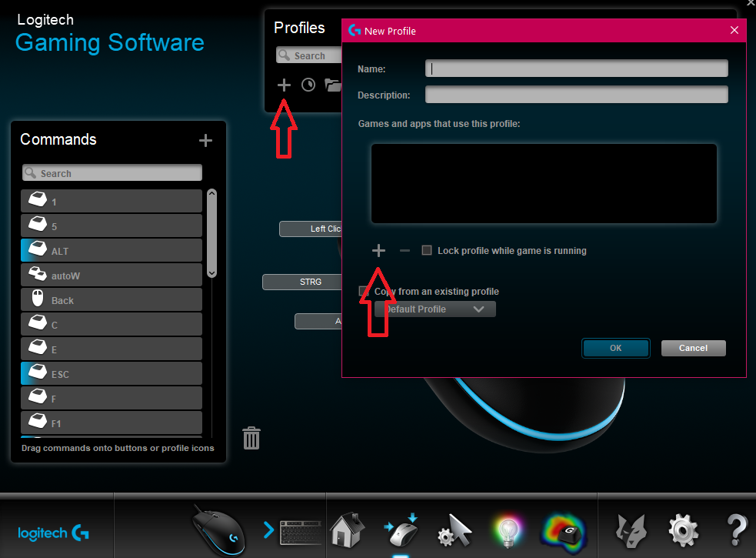Select the autoW macro command
The height and width of the screenshot is (558, 756).
(x=112, y=275)
